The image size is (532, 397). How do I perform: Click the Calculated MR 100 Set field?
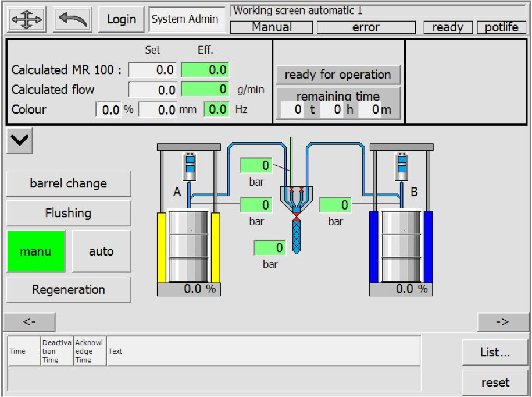(153, 70)
